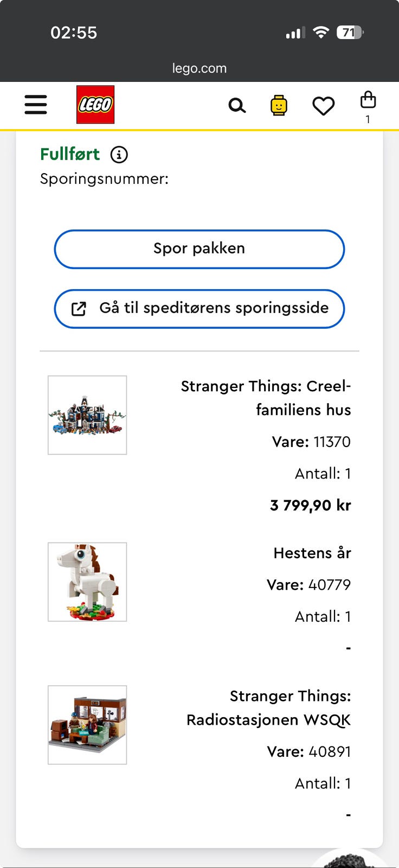Image resolution: width=399 pixels, height=868 pixels.
Task: Open the shopping bag icon
Action: 368,101
